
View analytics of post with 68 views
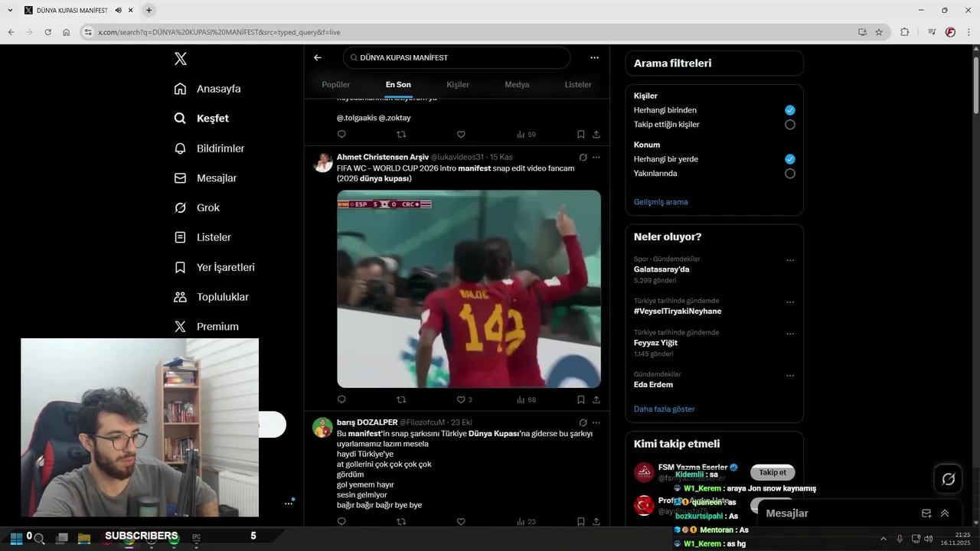(x=526, y=399)
